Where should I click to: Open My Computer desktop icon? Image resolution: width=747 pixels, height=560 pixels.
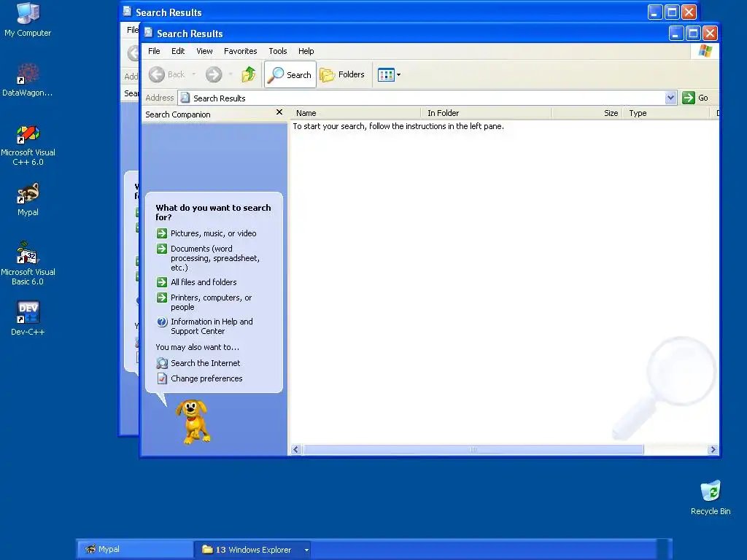28,20
